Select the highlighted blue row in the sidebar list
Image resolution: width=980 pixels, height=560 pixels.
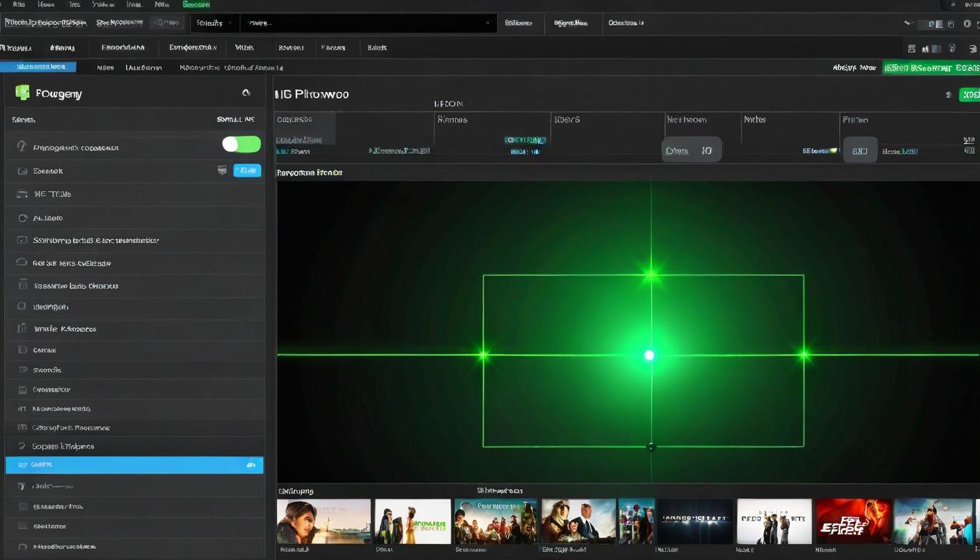(134, 464)
